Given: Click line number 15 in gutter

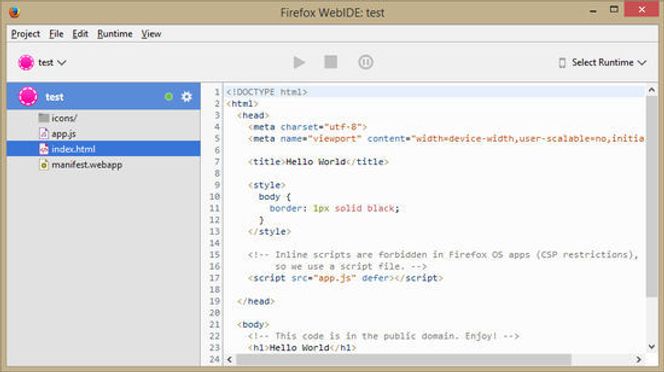Looking at the screenshot, I should [215, 255].
